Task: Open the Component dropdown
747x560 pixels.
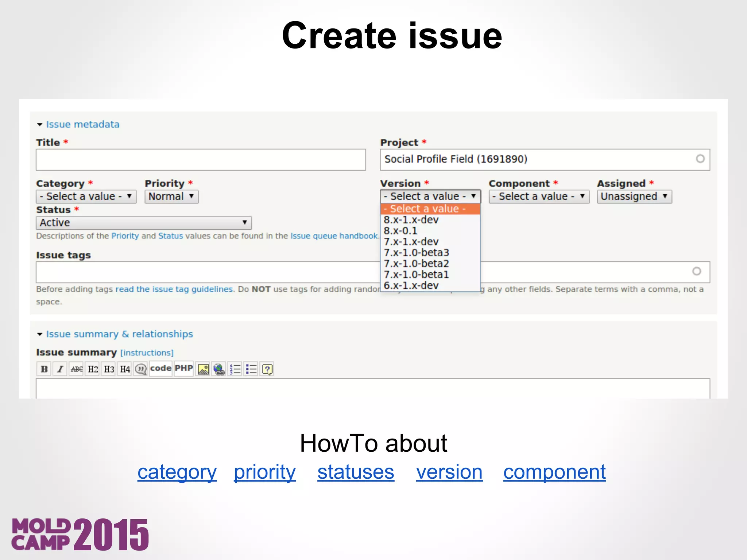Action: [x=539, y=197]
